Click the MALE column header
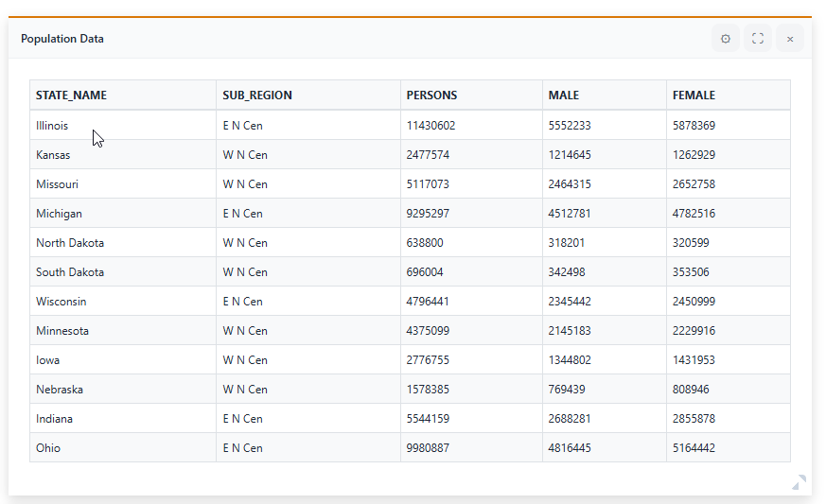The height and width of the screenshot is (504, 826). [564, 96]
